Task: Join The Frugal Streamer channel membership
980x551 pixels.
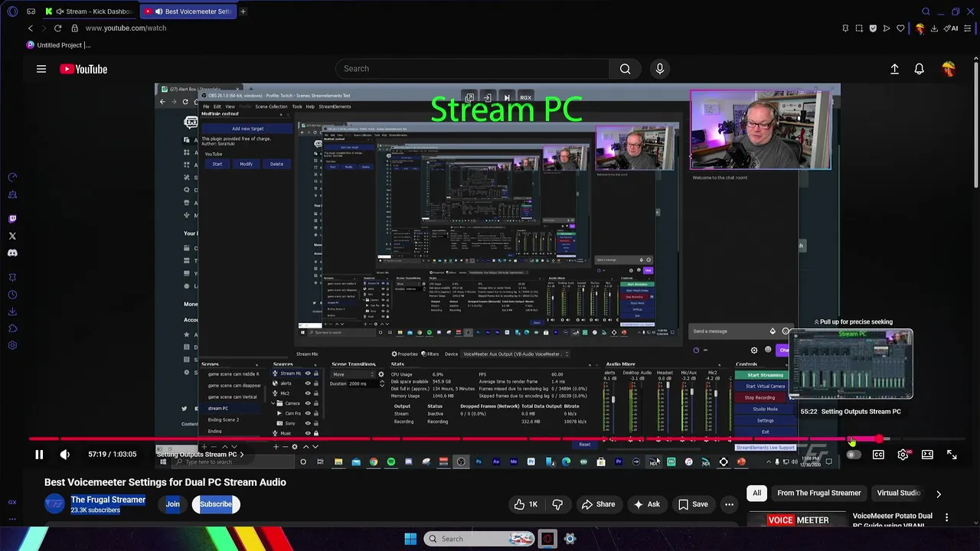Action: click(173, 504)
